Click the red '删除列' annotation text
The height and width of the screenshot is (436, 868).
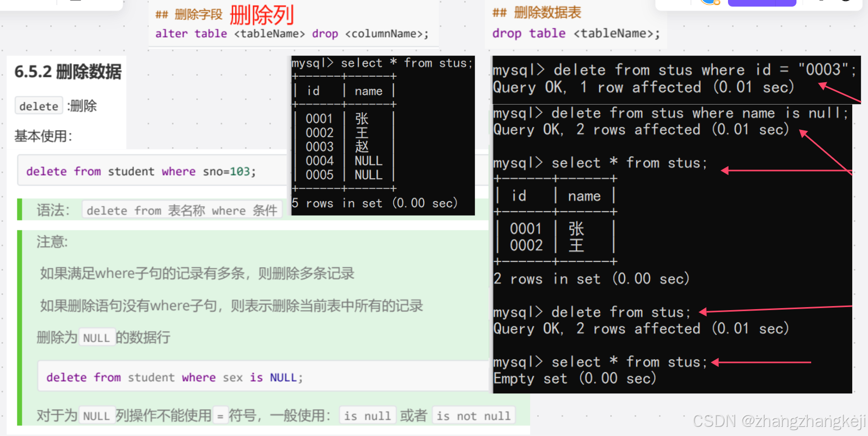(x=262, y=15)
